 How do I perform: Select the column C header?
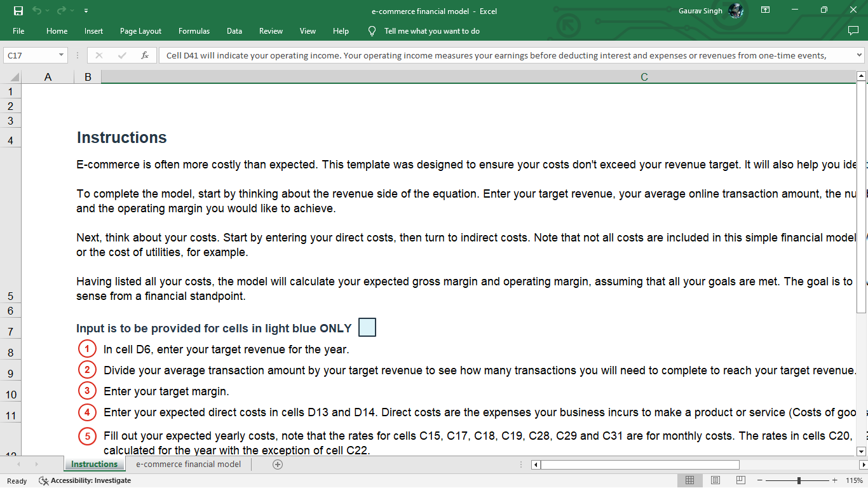pyautogui.click(x=644, y=77)
